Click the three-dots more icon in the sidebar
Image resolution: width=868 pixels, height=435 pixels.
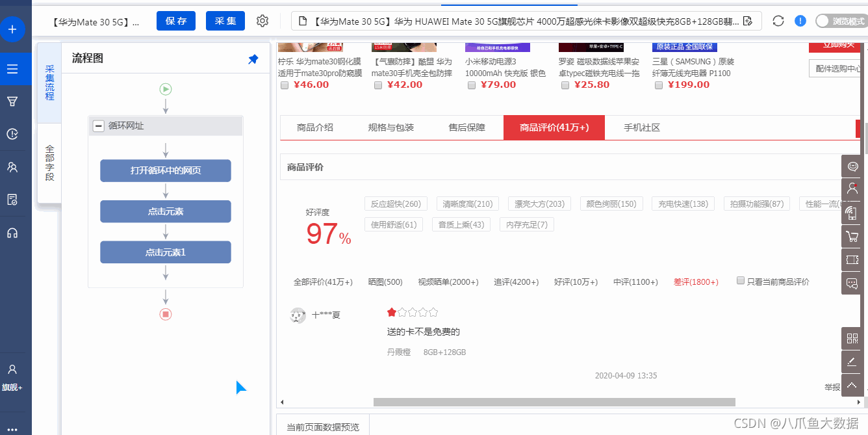point(12,430)
